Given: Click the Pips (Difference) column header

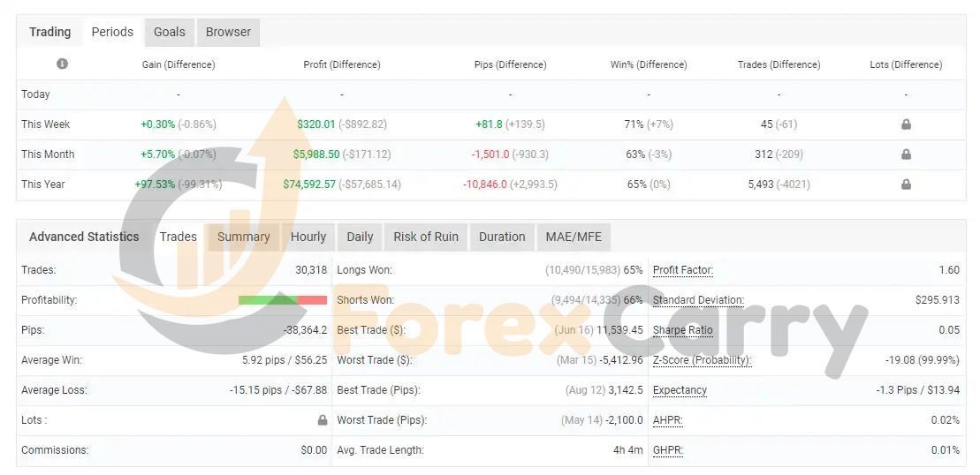Looking at the screenshot, I should pos(510,64).
